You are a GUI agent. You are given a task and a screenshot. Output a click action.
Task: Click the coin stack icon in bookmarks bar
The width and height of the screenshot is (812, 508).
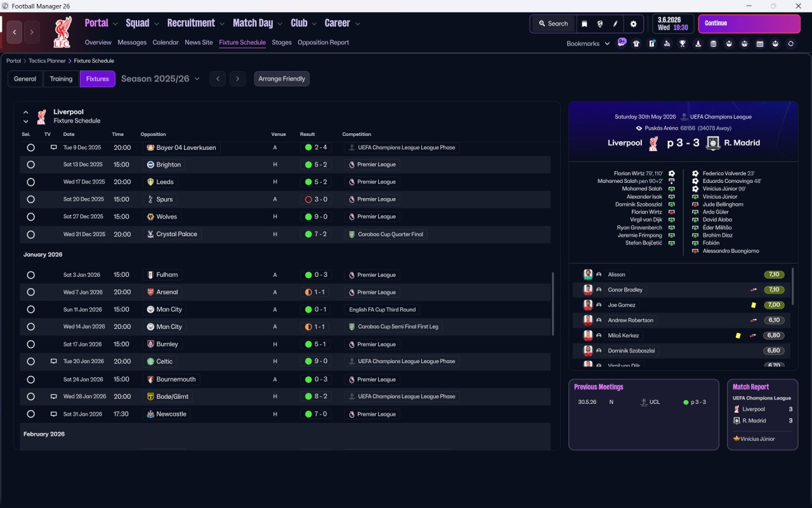(x=713, y=44)
